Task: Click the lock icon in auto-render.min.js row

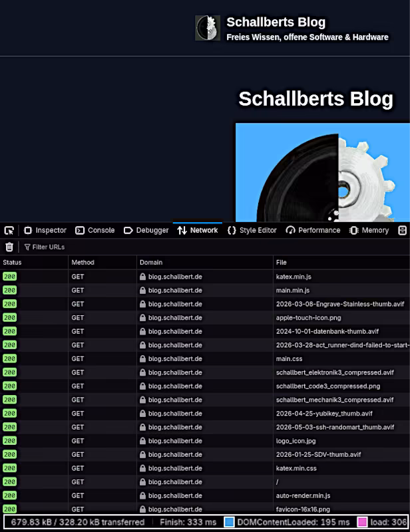Action: [142, 495]
